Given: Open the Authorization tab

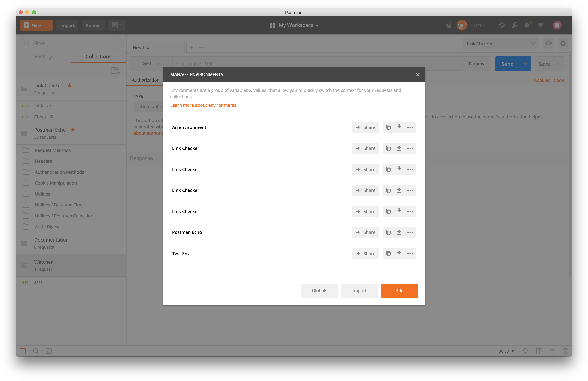Looking at the screenshot, I should click(145, 80).
